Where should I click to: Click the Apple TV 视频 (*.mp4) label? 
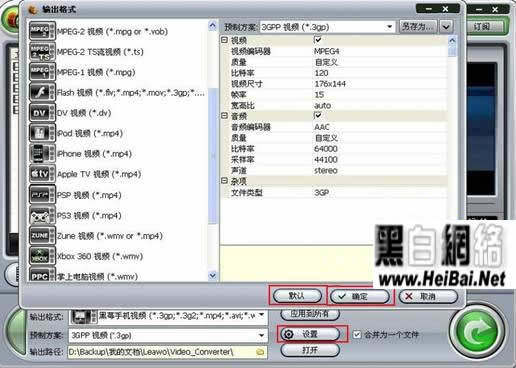(x=99, y=174)
